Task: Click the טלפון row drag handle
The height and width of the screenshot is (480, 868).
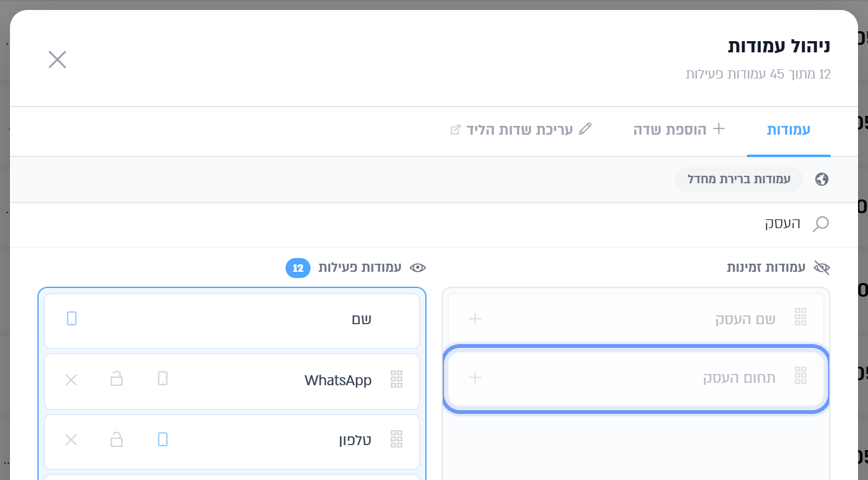Action: [x=397, y=439]
